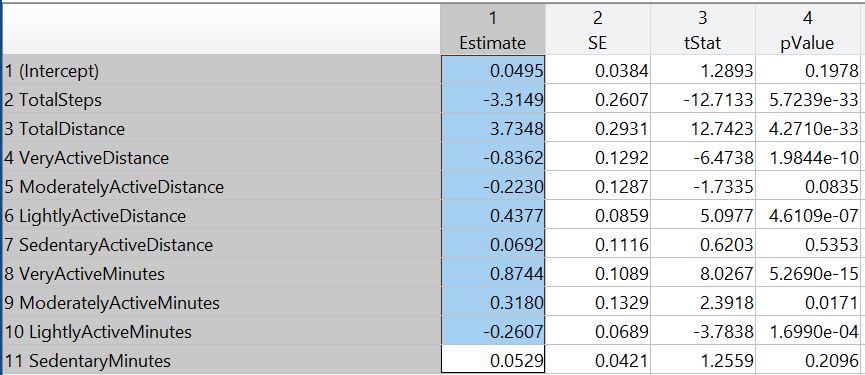Click the VeryActiveMinutes tStat cell 8.0267

pos(703,274)
